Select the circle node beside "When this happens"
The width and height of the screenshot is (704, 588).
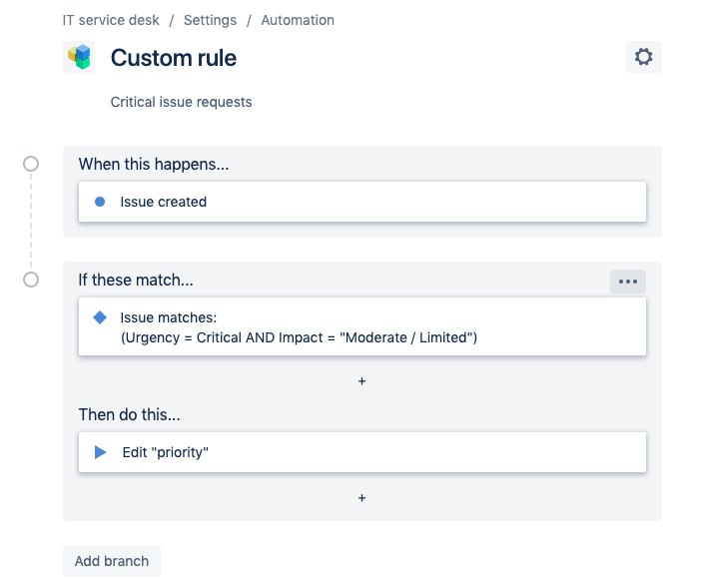pyautogui.click(x=31, y=164)
